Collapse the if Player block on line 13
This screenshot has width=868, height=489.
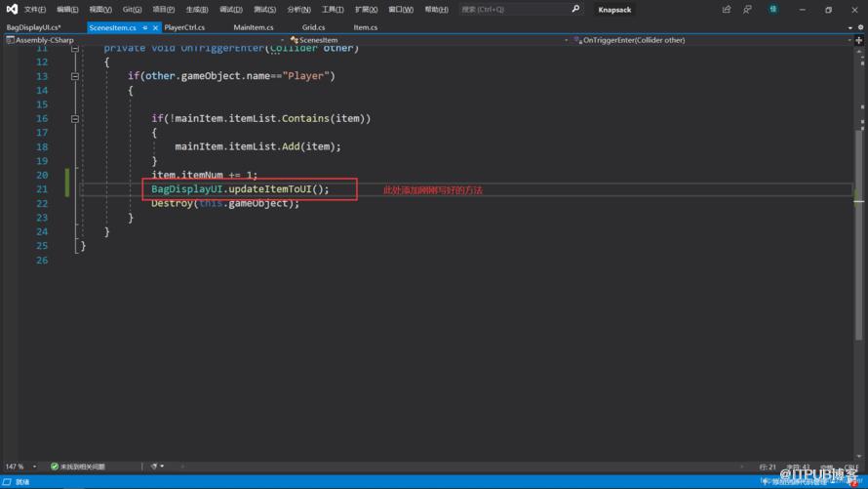coord(75,76)
